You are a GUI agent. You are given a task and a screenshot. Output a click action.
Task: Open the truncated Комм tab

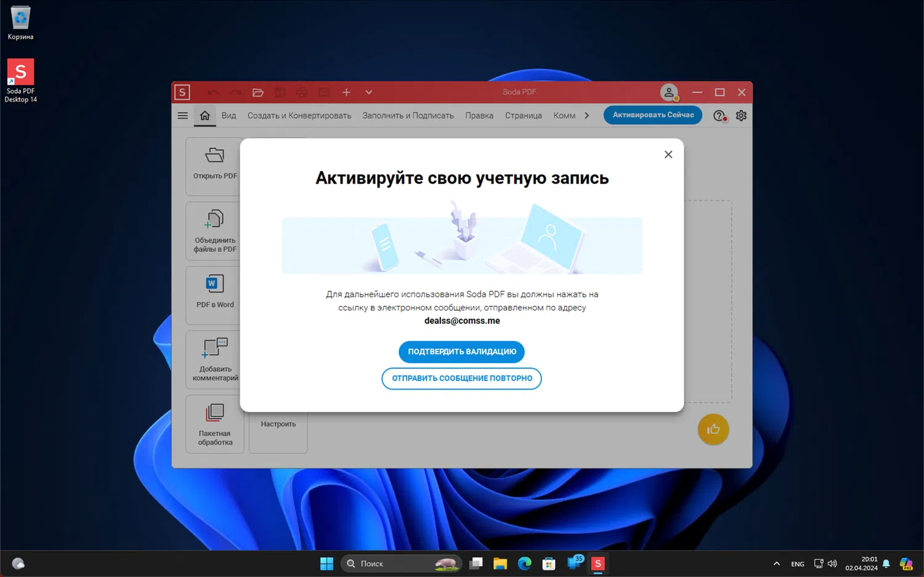point(564,116)
